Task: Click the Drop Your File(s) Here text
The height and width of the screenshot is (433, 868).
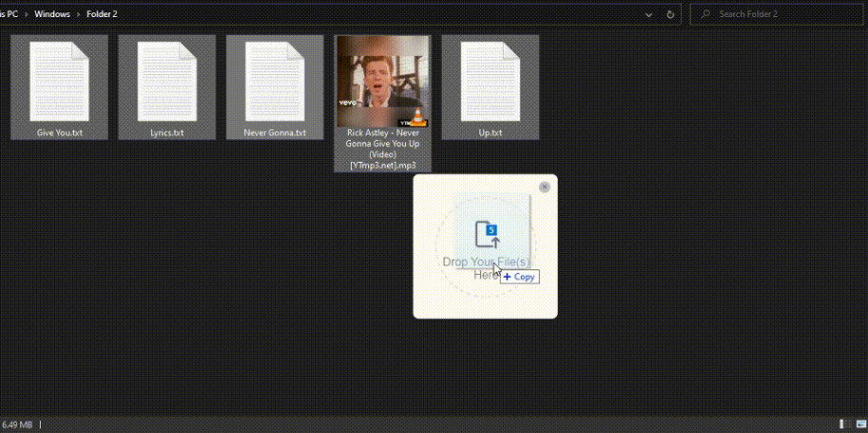Action: coord(486,268)
